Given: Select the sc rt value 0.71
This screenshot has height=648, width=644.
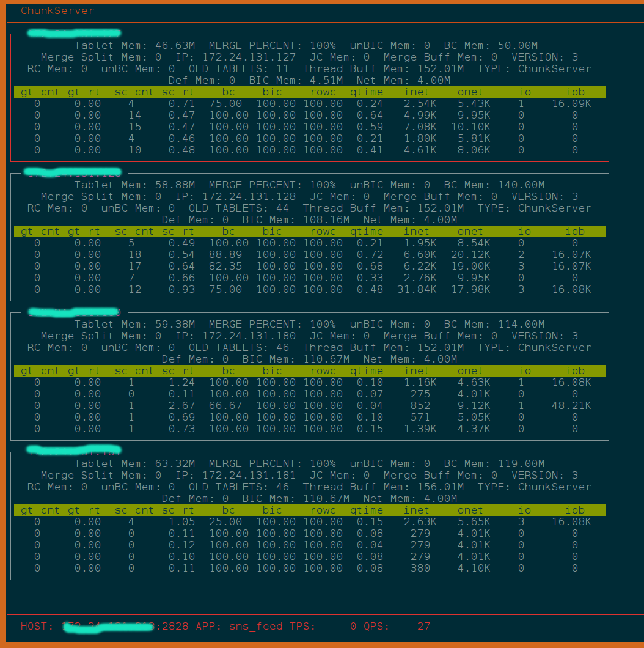Looking at the screenshot, I should tap(181, 104).
